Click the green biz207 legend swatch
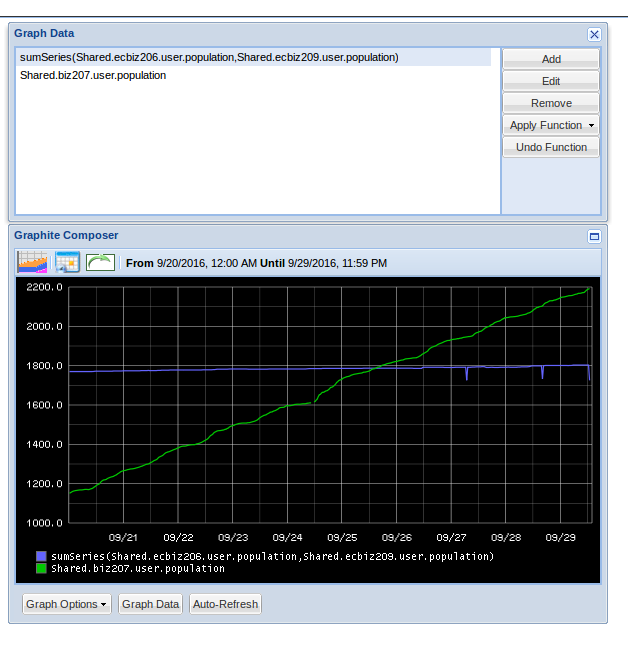 (x=41, y=568)
